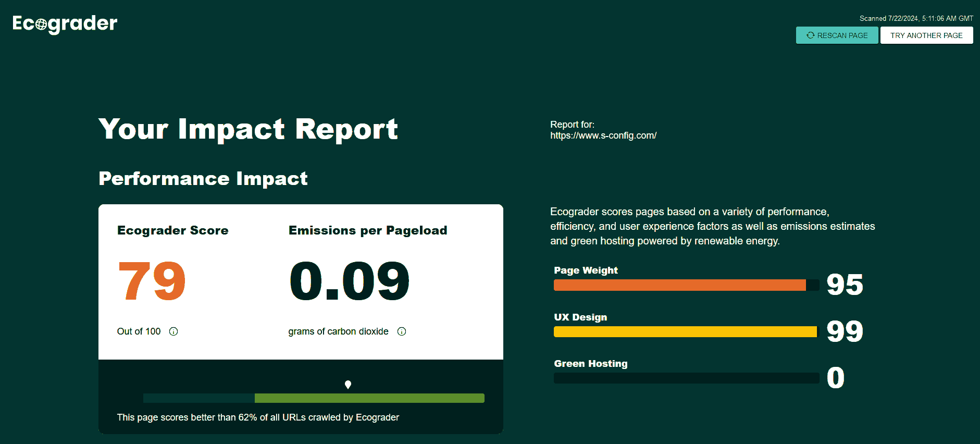The height and width of the screenshot is (444, 980).
Task: Click the Rescan Page button
Action: (837, 35)
